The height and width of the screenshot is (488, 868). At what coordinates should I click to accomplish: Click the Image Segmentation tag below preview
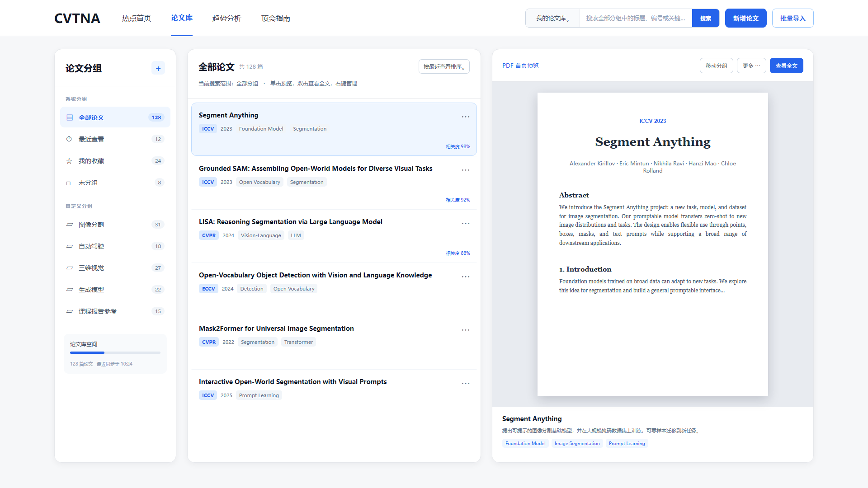(577, 443)
